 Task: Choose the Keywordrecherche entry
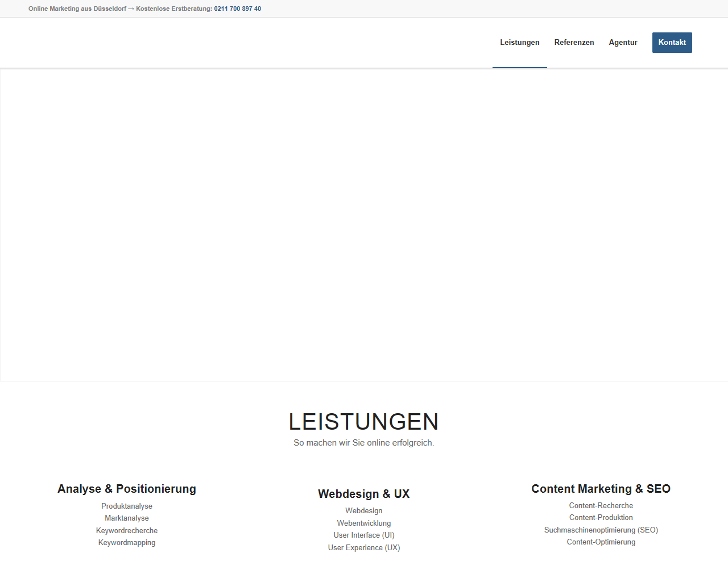127,530
